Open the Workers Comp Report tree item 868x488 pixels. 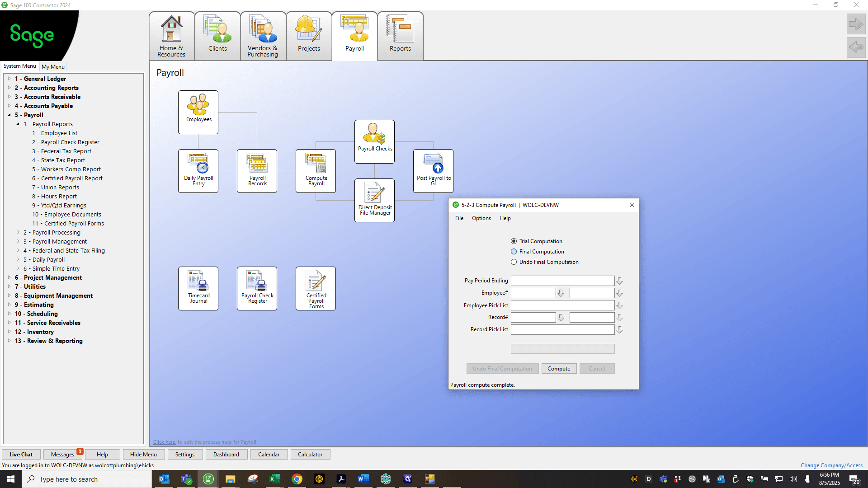point(66,169)
